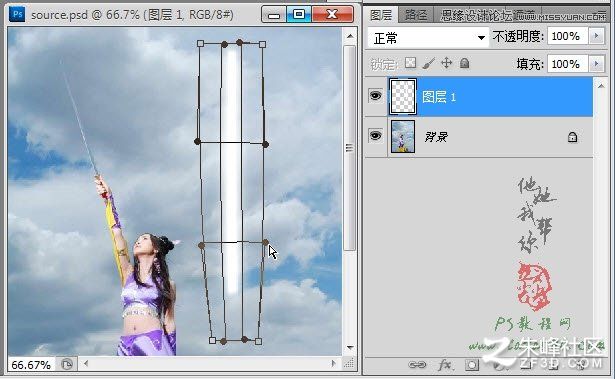
Task: Open blend mode dropdown showing 正常
Action: (x=428, y=38)
